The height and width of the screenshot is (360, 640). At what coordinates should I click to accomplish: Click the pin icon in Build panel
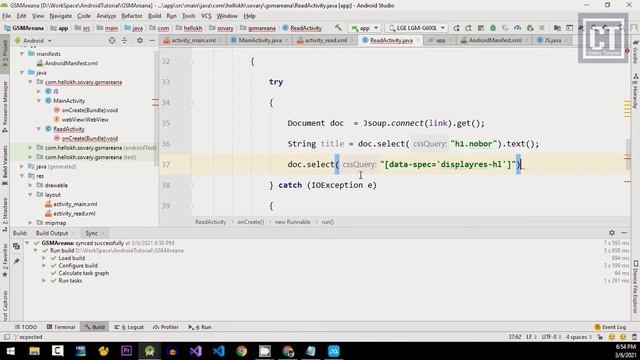pos(16,261)
